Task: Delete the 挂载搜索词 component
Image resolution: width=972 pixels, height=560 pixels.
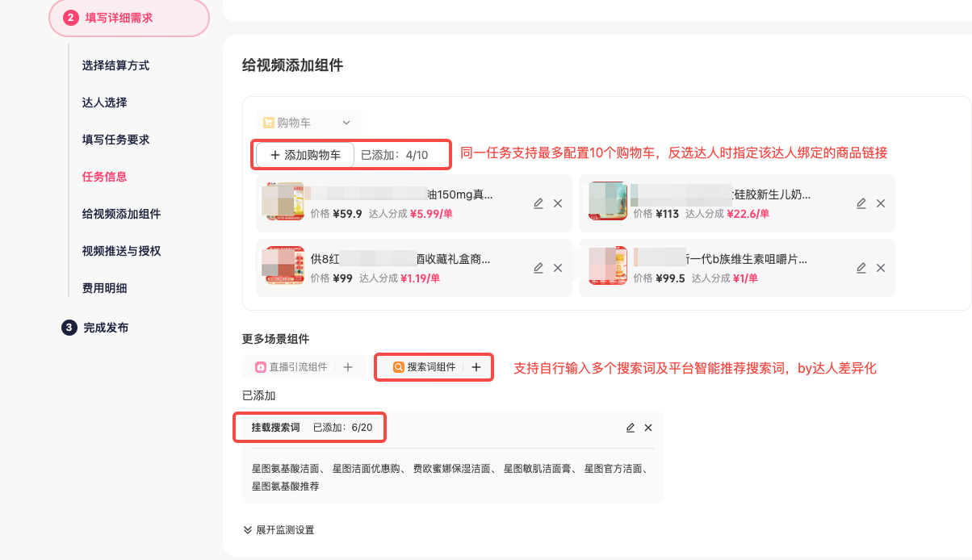Action: (648, 428)
